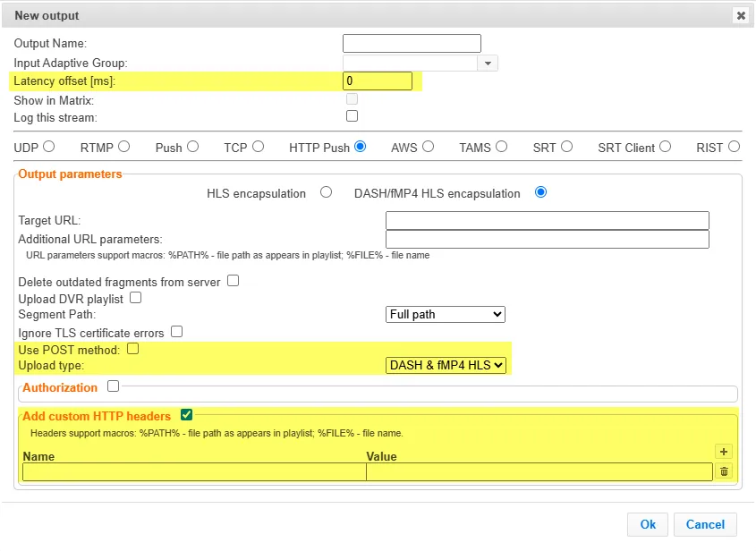The image size is (756, 551).
Task: Choose the AWS output type
Action: [x=428, y=147]
